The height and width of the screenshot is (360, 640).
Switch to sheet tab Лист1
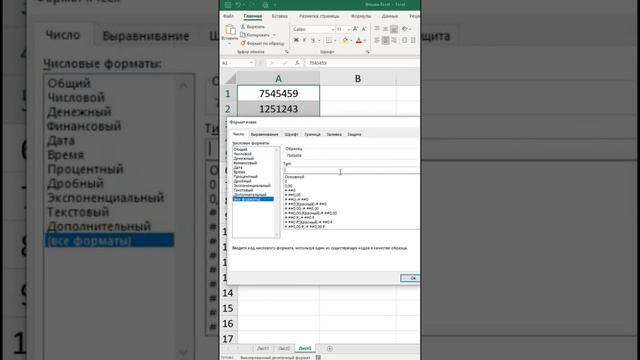pos(263,348)
